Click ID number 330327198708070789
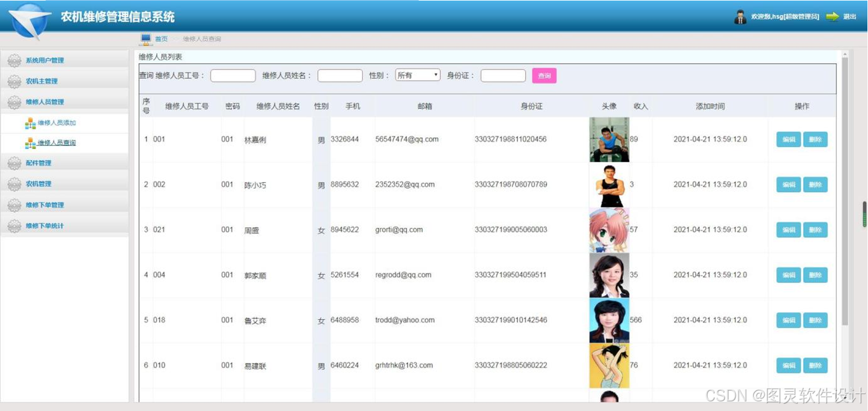Viewport: 868px width, 411px height. 511,184
